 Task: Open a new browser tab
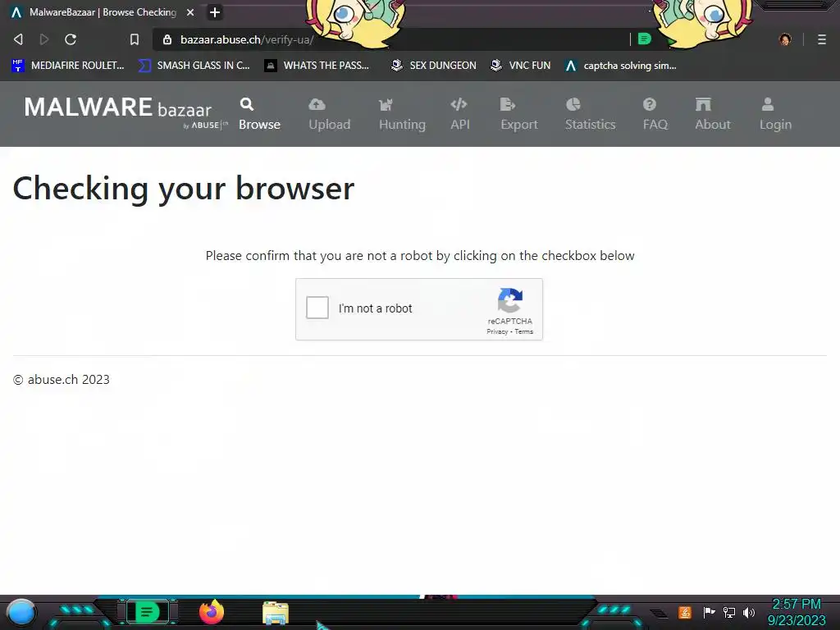(215, 12)
